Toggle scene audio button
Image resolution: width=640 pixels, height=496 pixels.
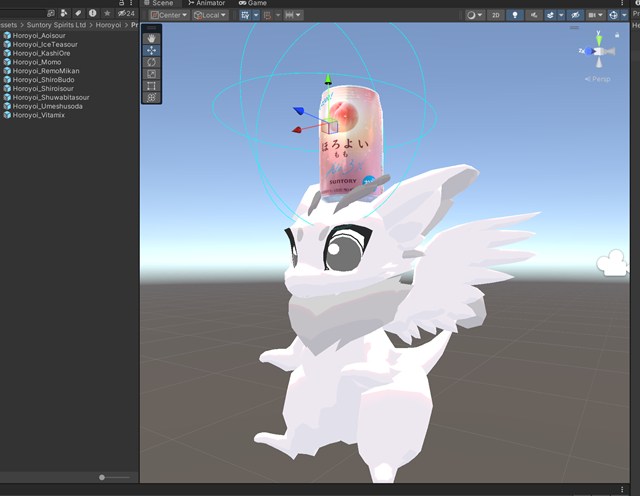coord(534,15)
